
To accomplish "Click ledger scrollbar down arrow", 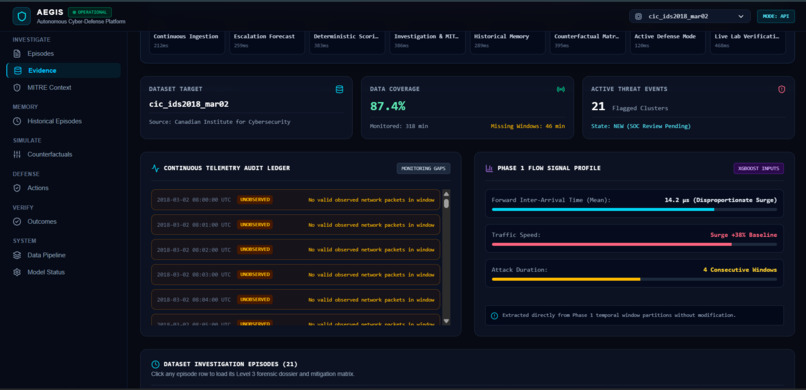I will 446,321.
